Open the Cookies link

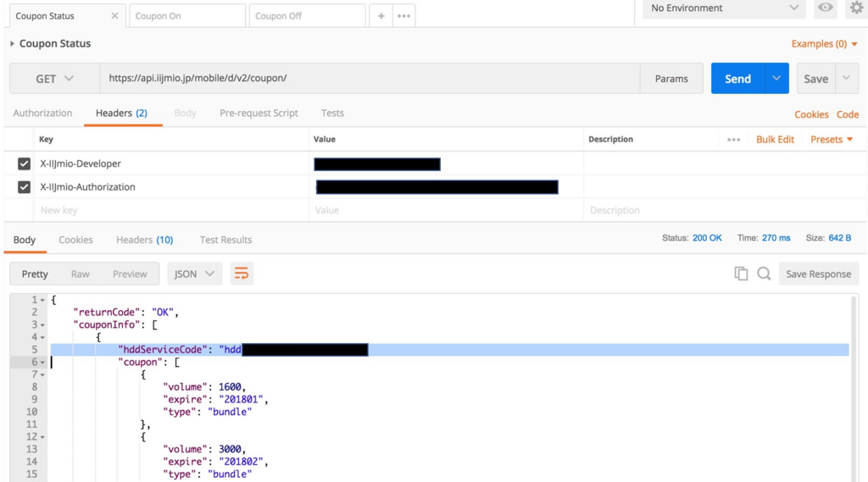[811, 114]
